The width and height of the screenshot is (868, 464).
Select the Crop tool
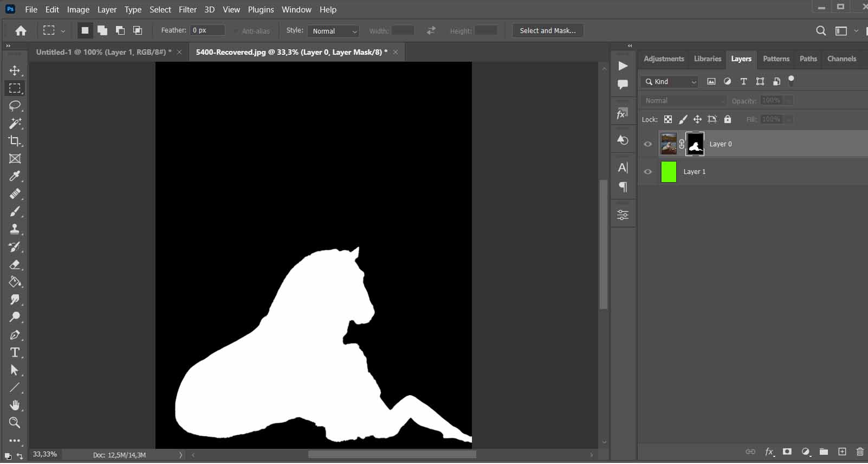(15, 141)
